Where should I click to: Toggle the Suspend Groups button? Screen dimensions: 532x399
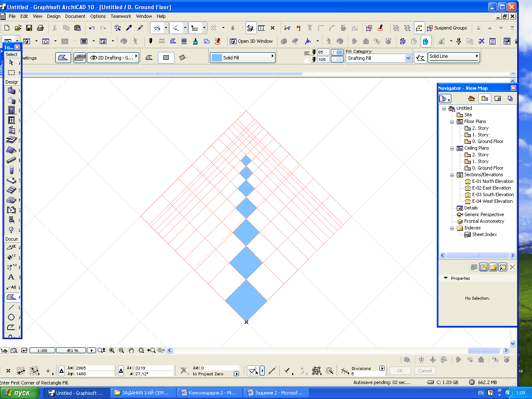point(447,28)
